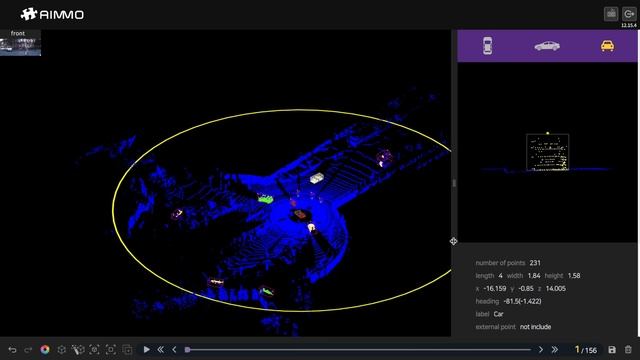This screenshot has height=360, width=640.
Task: Open the front camera thumbnail
Action: [20, 43]
